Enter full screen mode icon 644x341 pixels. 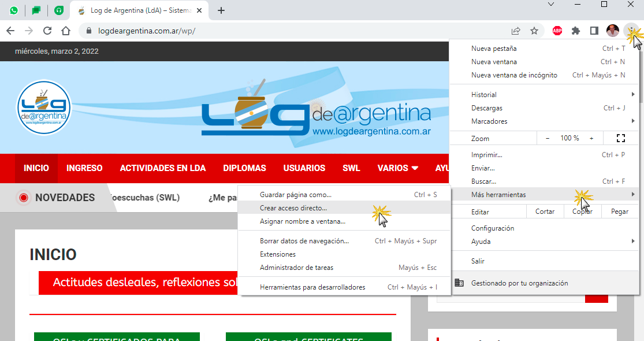click(x=620, y=139)
